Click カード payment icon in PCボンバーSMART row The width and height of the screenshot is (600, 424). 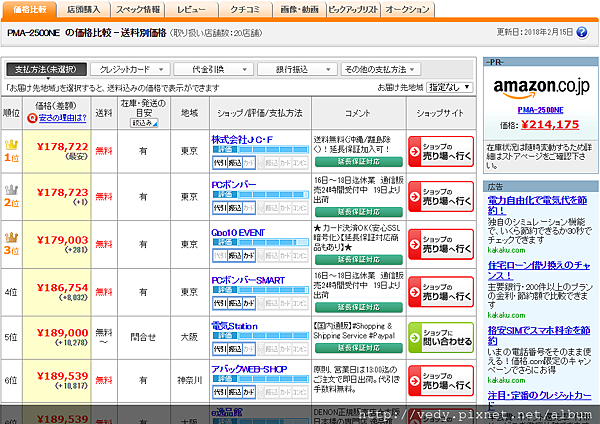[249, 304]
